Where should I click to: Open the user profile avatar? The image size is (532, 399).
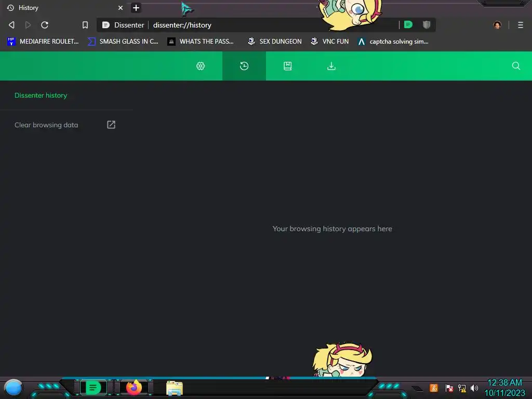click(x=497, y=25)
